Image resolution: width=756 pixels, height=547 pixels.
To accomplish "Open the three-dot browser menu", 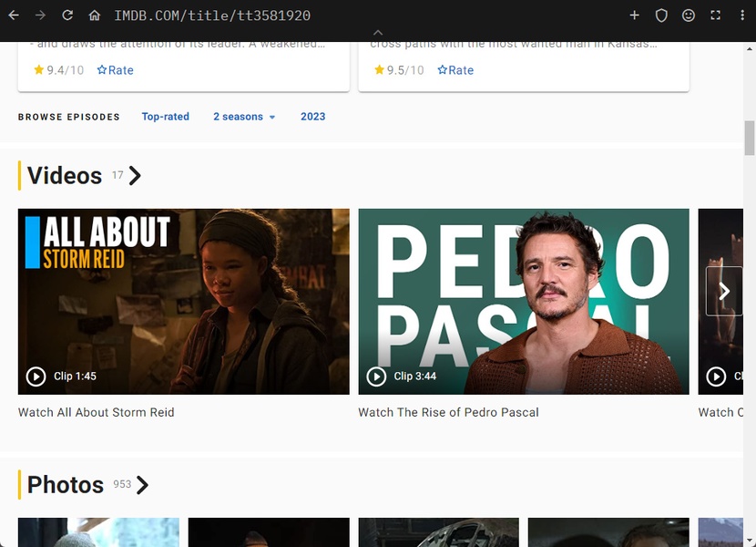I will pyautogui.click(x=741, y=15).
